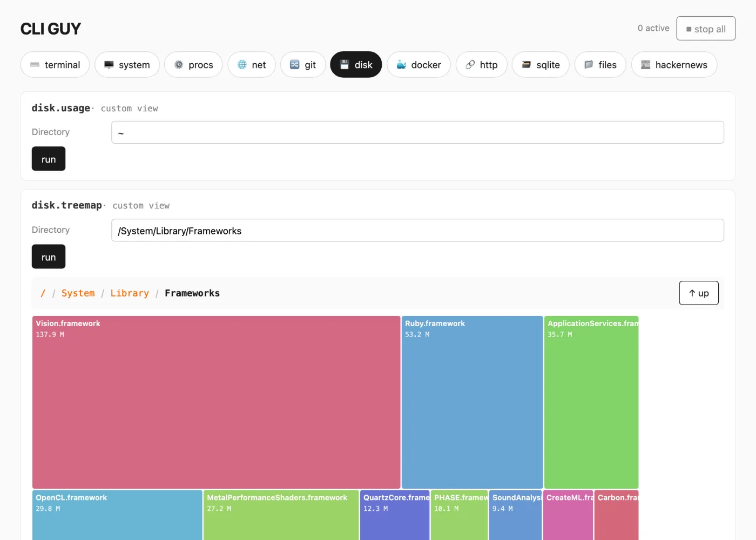Click the '12.3 M' size label
The image size is (756, 540).
tap(376, 509)
